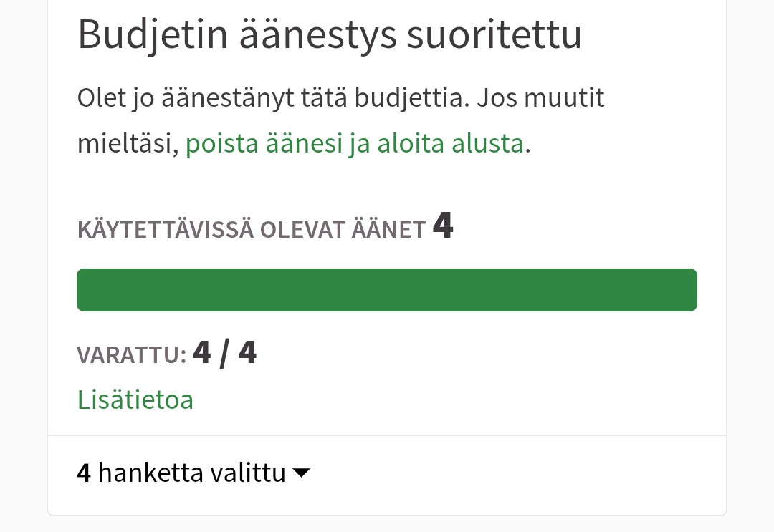This screenshot has height=532, width=774.
Task: Click the "KÄYTETTÄVISSÄ OLEVAT ÄÄNET" label
Action: click(252, 231)
